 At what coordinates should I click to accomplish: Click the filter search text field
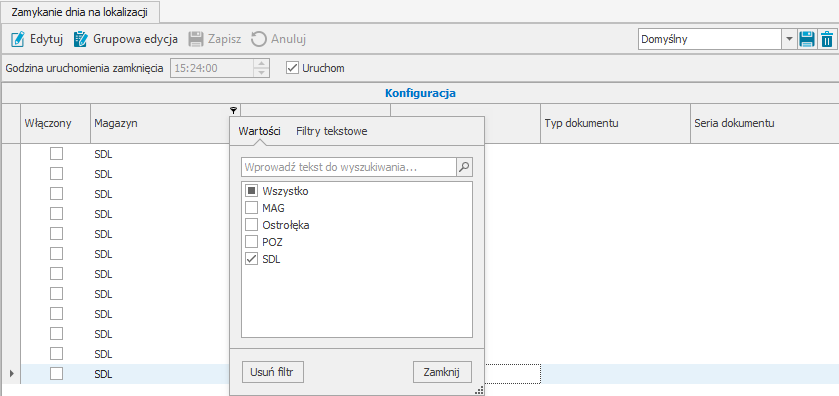point(349,167)
